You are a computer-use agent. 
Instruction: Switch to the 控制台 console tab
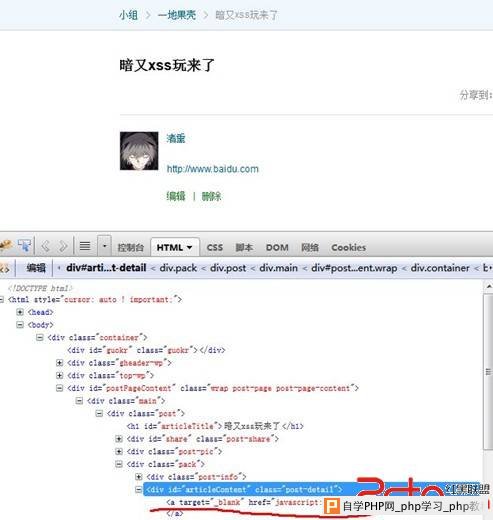(x=130, y=247)
